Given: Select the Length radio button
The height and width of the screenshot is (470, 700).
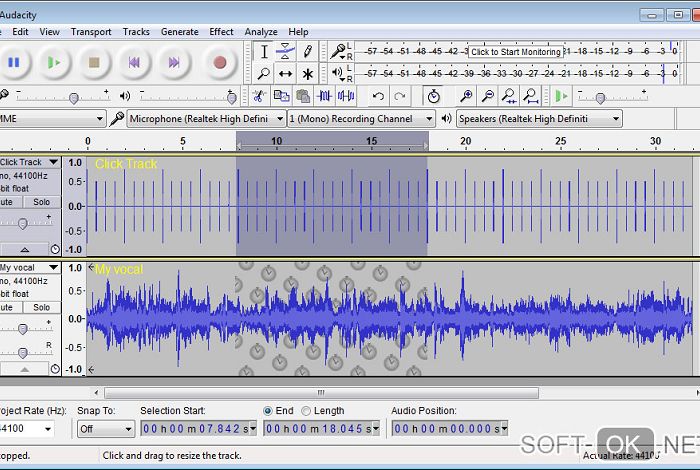Looking at the screenshot, I should coord(306,411).
